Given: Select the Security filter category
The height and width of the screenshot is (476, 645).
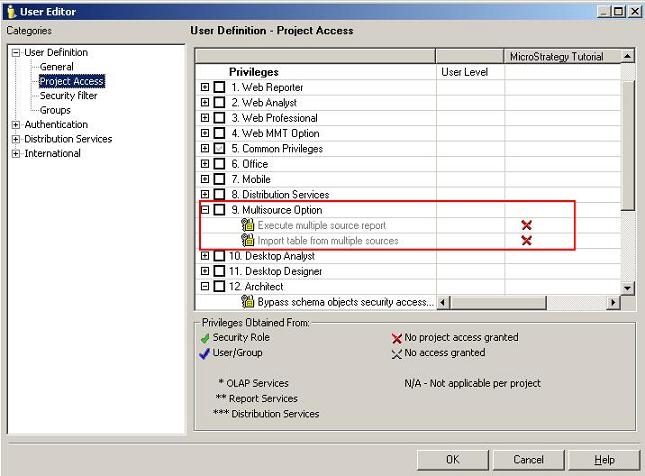Looking at the screenshot, I should pyautogui.click(x=68, y=96).
